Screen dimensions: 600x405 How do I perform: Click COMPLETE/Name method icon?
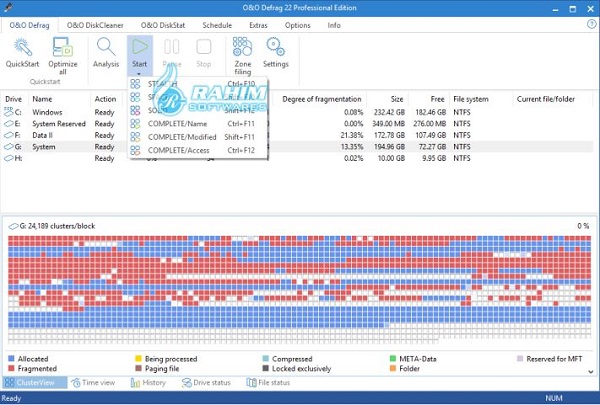click(x=135, y=124)
